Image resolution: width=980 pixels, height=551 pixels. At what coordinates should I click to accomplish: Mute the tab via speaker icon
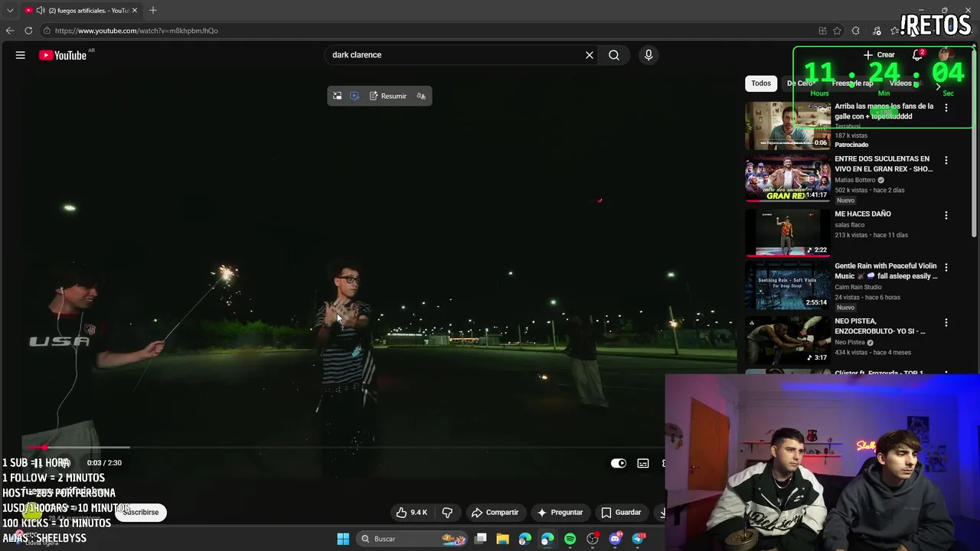point(40,10)
